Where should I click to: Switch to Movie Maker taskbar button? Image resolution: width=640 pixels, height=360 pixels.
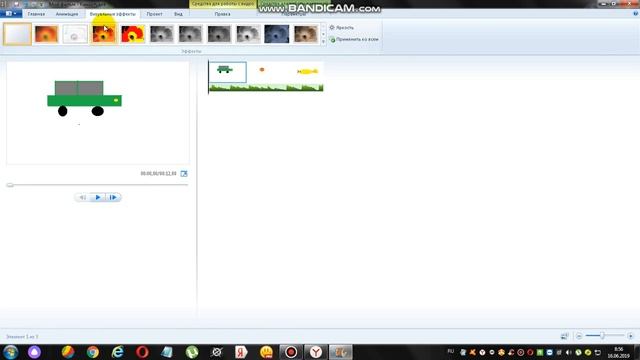pyautogui.click(x=341, y=352)
